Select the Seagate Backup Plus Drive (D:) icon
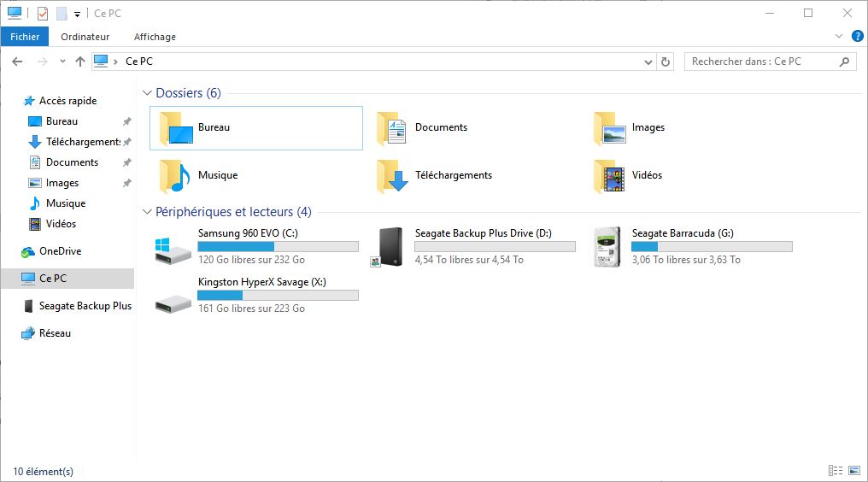The height and width of the screenshot is (482, 868). 387,247
